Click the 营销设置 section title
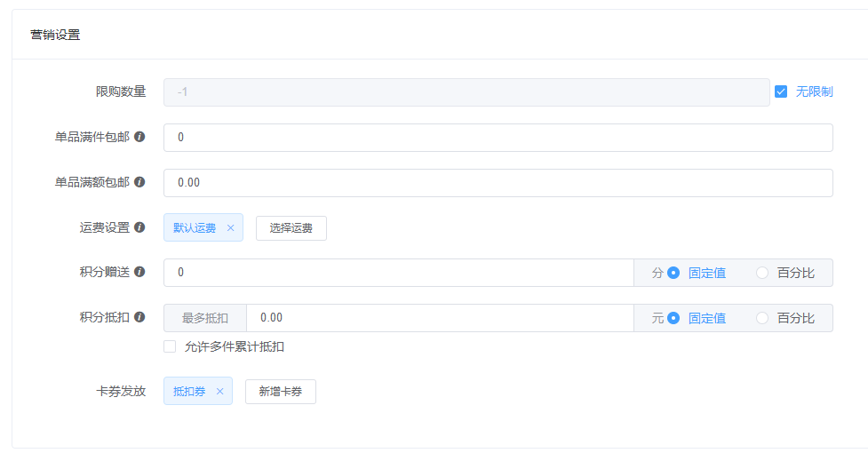 pyautogui.click(x=55, y=35)
